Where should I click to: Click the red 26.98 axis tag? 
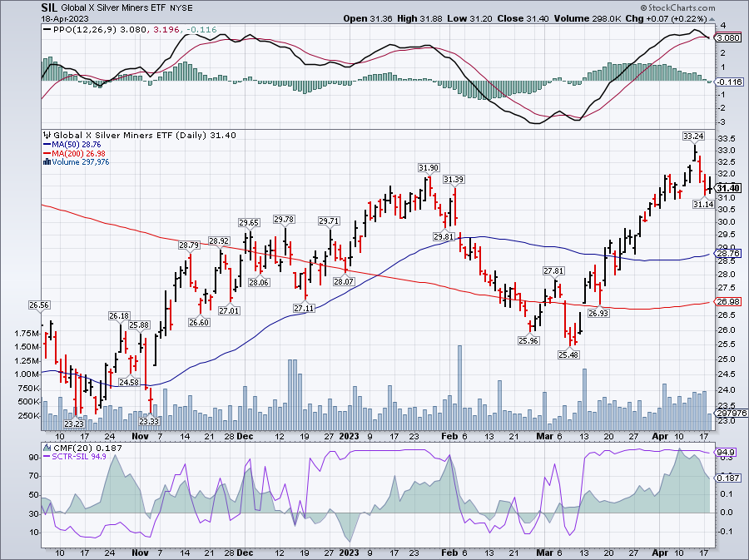tap(728, 301)
